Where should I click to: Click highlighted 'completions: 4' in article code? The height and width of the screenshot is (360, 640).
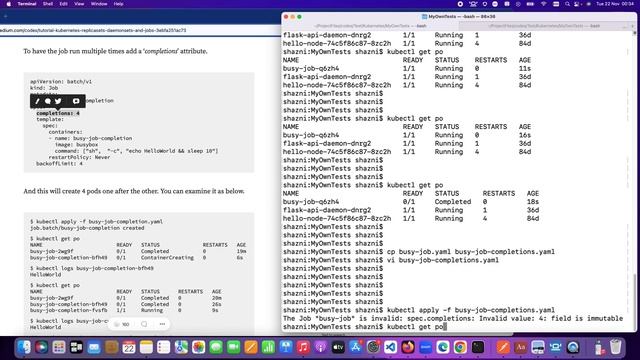pyautogui.click(x=58, y=113)
